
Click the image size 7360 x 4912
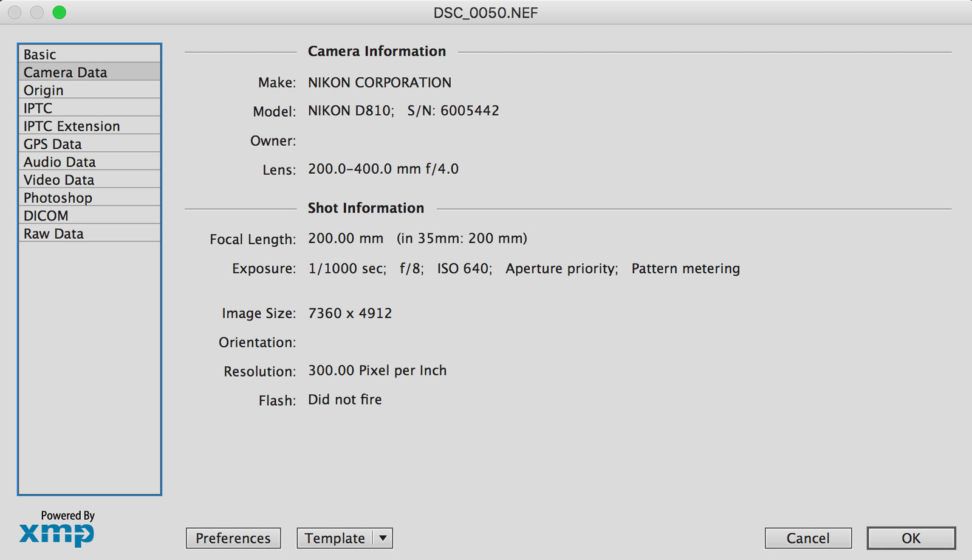click(350, 313)
